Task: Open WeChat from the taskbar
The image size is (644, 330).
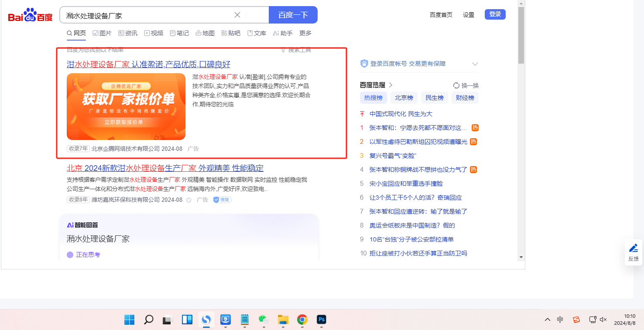Action: [263, 320]
